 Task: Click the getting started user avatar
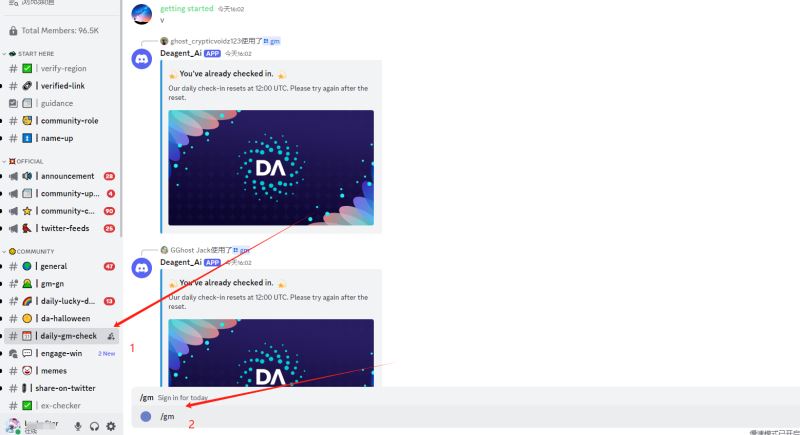(x=142, y=14)
